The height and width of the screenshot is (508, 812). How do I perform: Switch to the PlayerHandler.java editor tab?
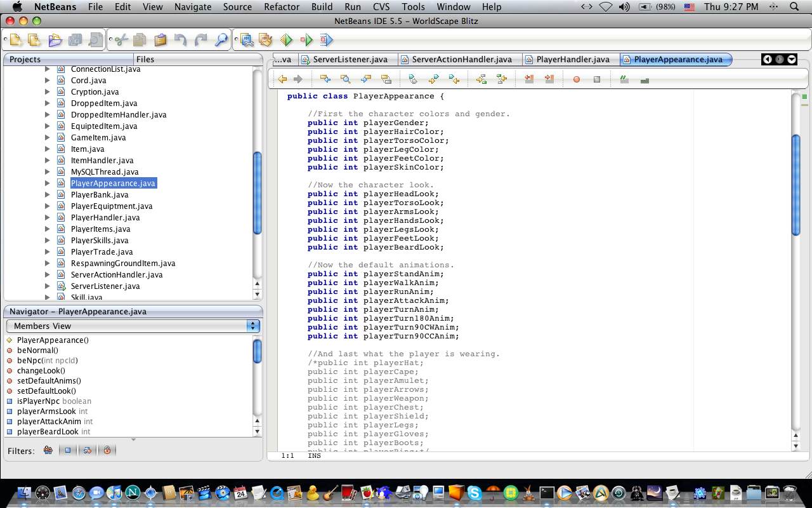point(570,59)
